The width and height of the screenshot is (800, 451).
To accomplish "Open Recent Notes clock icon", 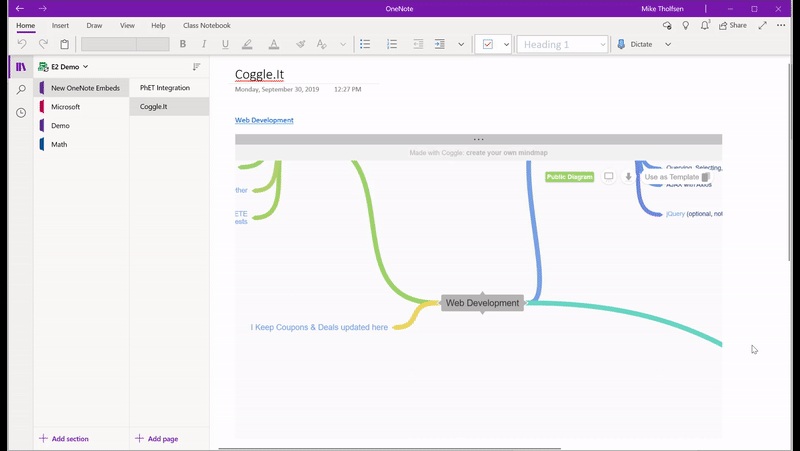I will pos(21,112).
